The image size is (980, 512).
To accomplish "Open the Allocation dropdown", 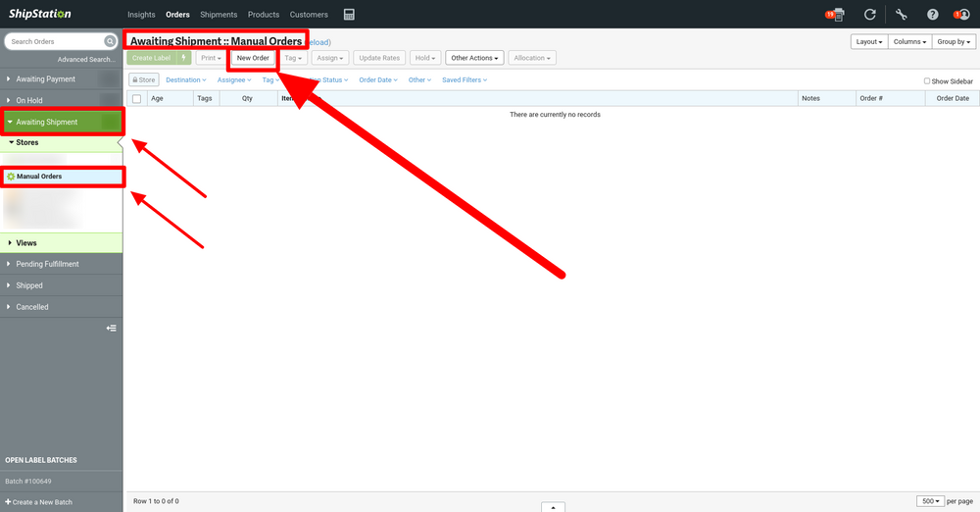I will [532, 58].
